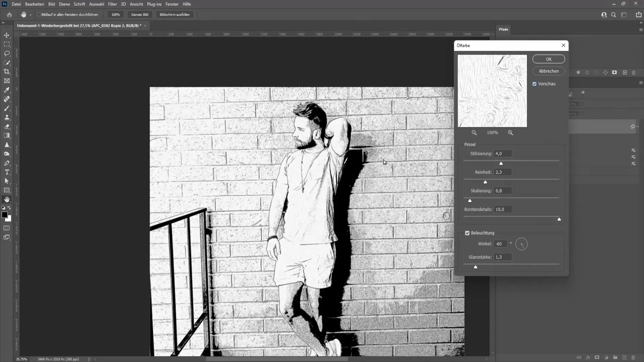Click the Ölfarbe preview thumbnail
The height and width of the screenshot is (362, 644).
492,91
